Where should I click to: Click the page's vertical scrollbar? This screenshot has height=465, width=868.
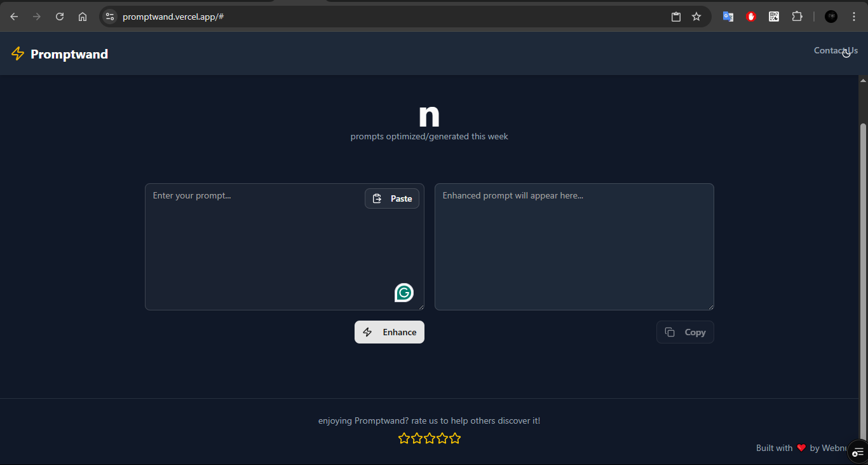pyautogui.click(x=863, y=254)
